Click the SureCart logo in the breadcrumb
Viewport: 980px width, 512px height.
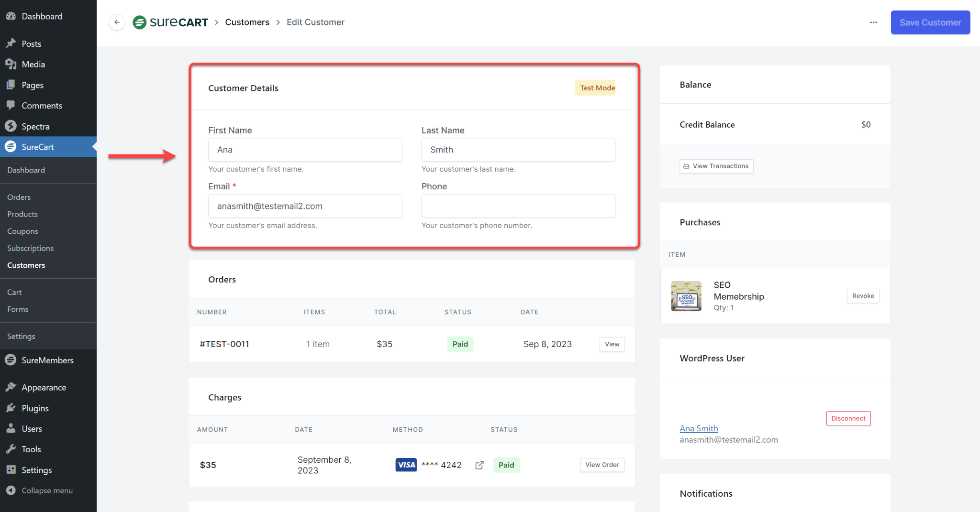(x=170, y=22)
